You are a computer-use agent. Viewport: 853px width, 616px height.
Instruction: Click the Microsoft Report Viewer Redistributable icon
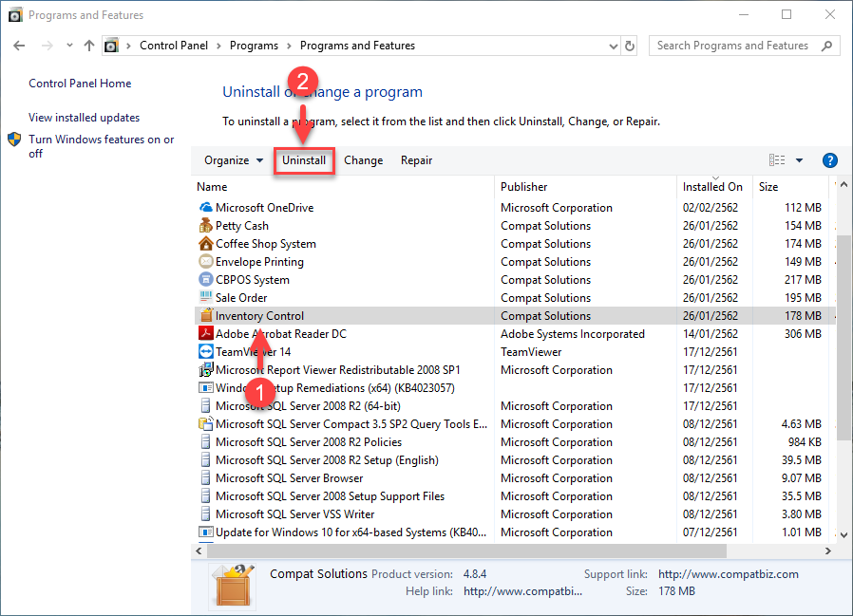pos(205,370)
